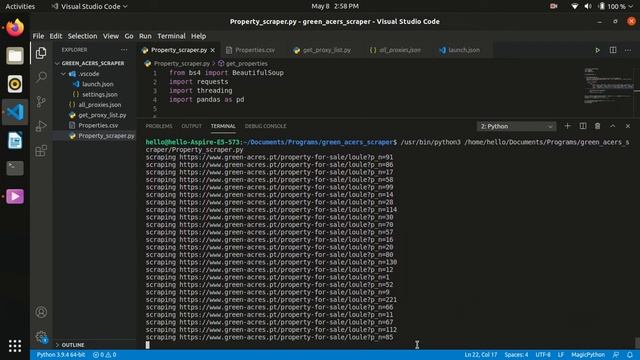Open the Search view in activity bar
This screenshot has width=640, height=360.
[x=41, y=77]
